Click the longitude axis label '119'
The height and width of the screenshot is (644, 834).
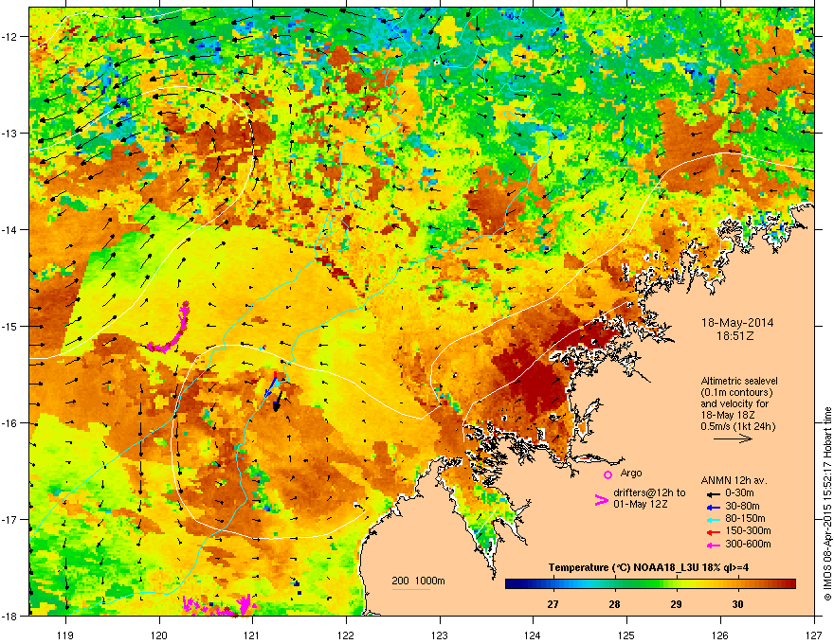coord(66,635)
